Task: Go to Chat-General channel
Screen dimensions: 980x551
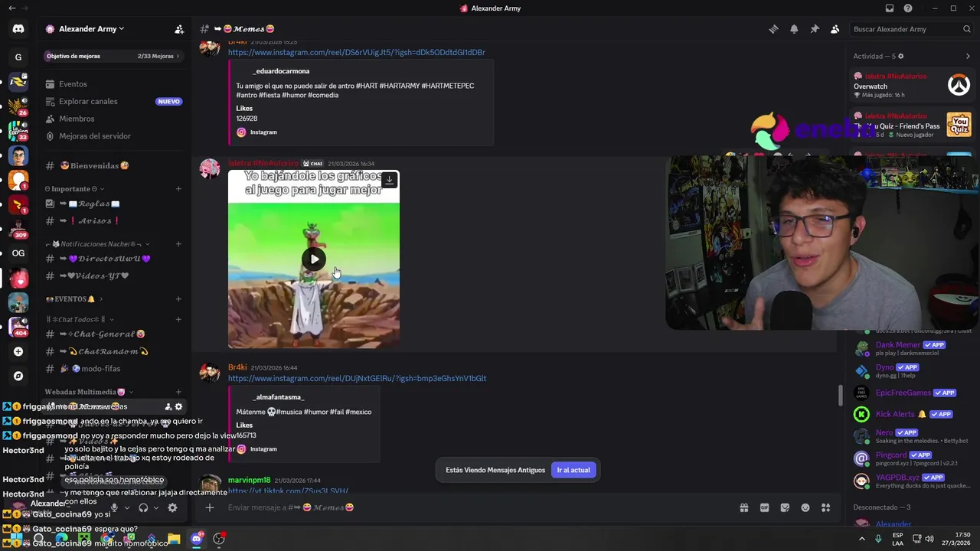Action: click(113, 334)
